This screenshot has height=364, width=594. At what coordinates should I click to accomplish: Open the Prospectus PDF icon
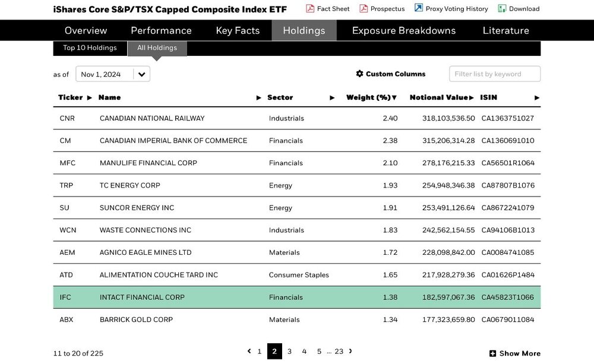(x=364, y=8)
